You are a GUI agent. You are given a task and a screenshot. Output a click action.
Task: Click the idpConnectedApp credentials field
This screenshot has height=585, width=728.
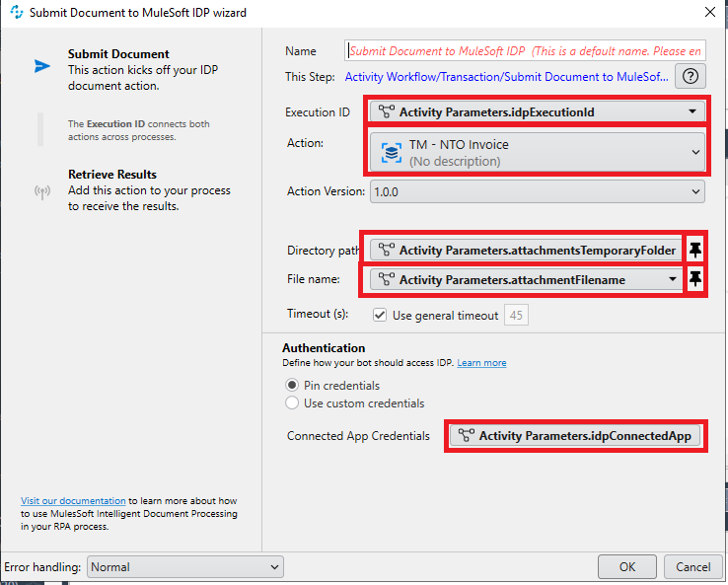(x=575, y=435)
